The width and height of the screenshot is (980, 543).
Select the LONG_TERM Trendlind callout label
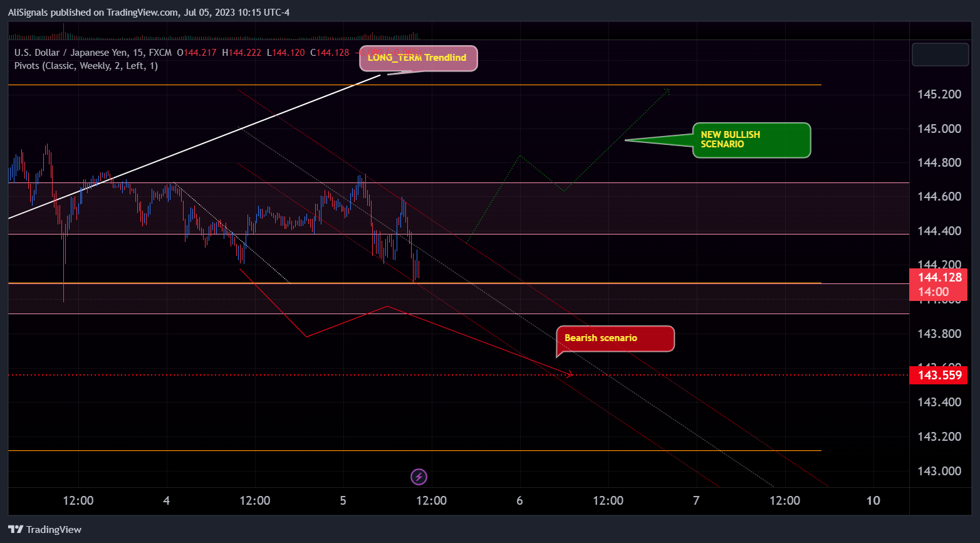coord(418,58)
